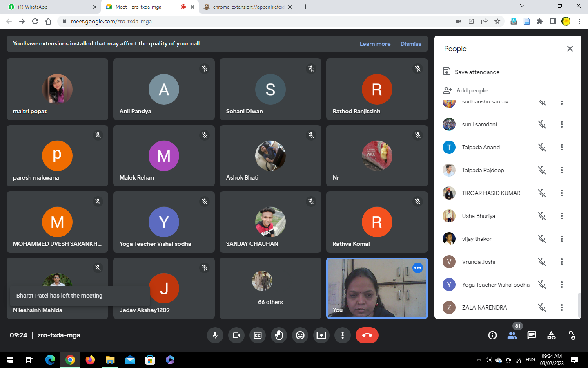Toggle the camera button
This screenshot has height=368, width=588.
click(236, 335)
